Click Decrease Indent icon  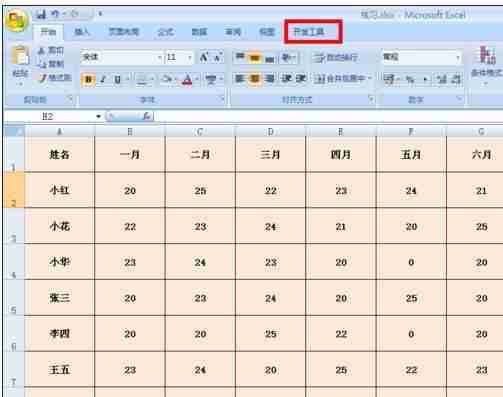(286, 79)
